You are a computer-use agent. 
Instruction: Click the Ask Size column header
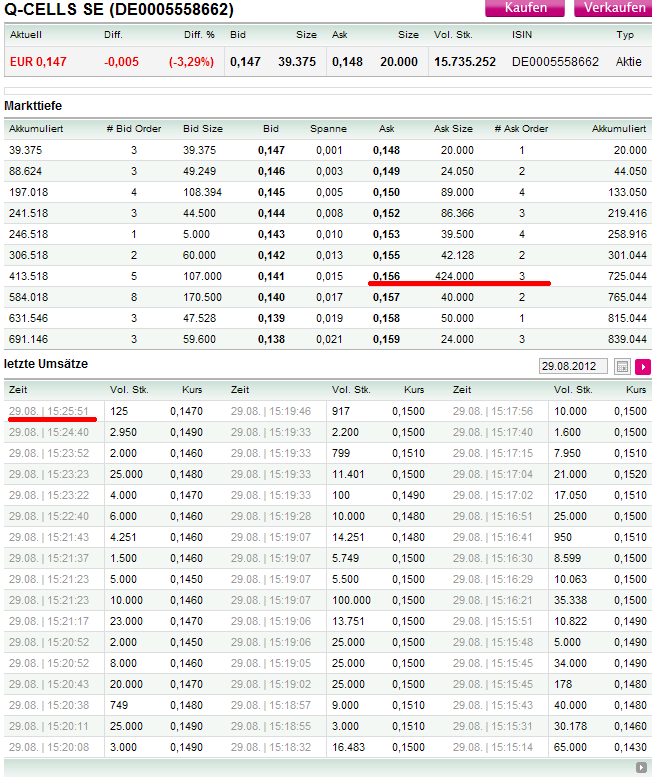pyautogui.click(x=453, y=129)
